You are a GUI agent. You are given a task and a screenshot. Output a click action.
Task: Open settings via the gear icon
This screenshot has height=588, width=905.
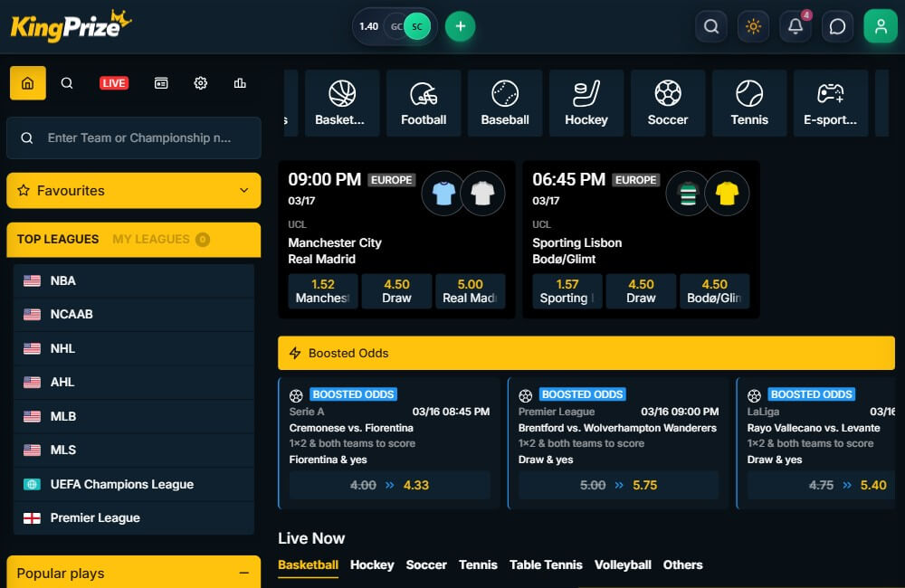(x=200, y=82)
